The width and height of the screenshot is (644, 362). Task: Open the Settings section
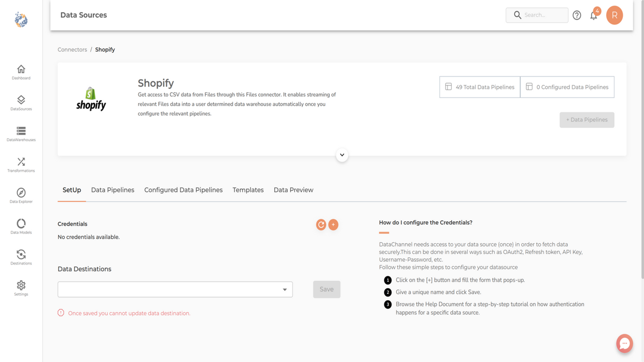[x=21, y=288]
